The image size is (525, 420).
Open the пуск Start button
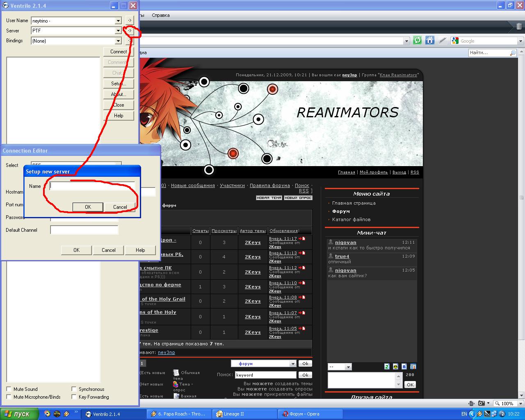19,414
